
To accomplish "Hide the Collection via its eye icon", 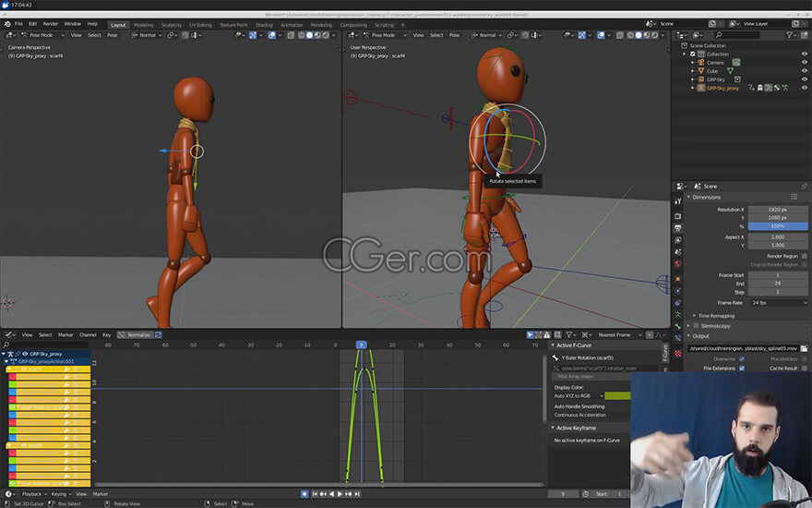I will tap(805, 54).
